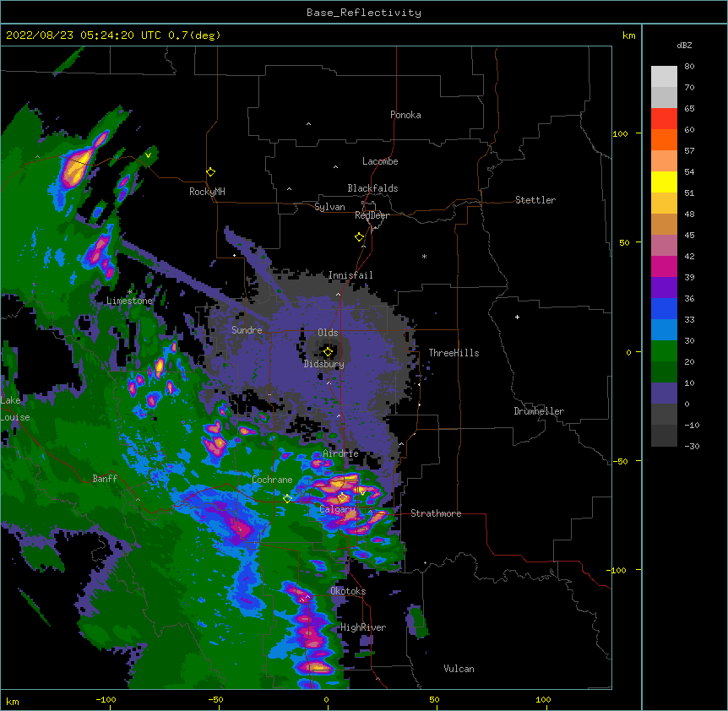
Task: Click the Drumheller town label
Action: point(539,411)
